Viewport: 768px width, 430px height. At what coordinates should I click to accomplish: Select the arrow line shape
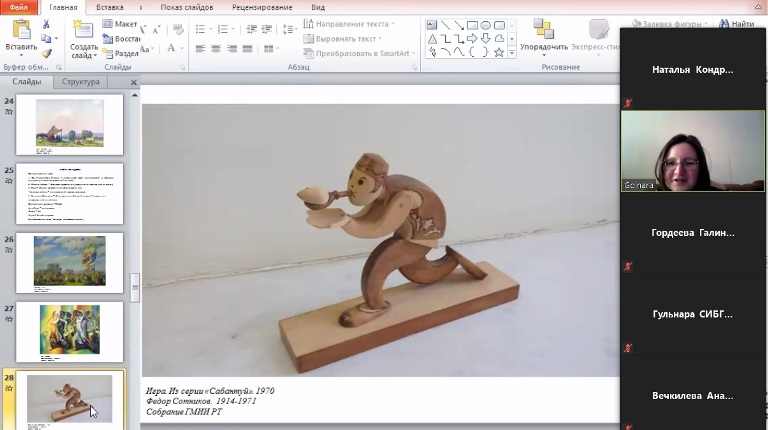458,25
